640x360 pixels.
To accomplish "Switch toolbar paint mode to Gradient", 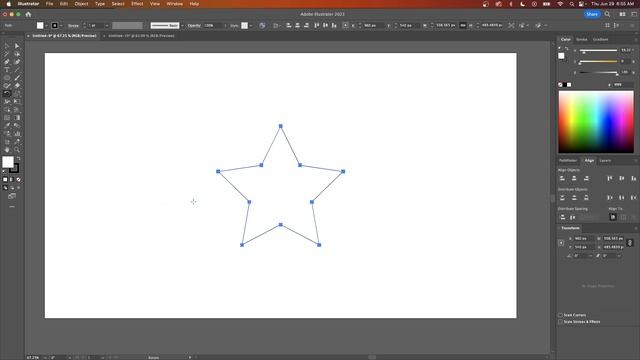I will coord(11,180).
